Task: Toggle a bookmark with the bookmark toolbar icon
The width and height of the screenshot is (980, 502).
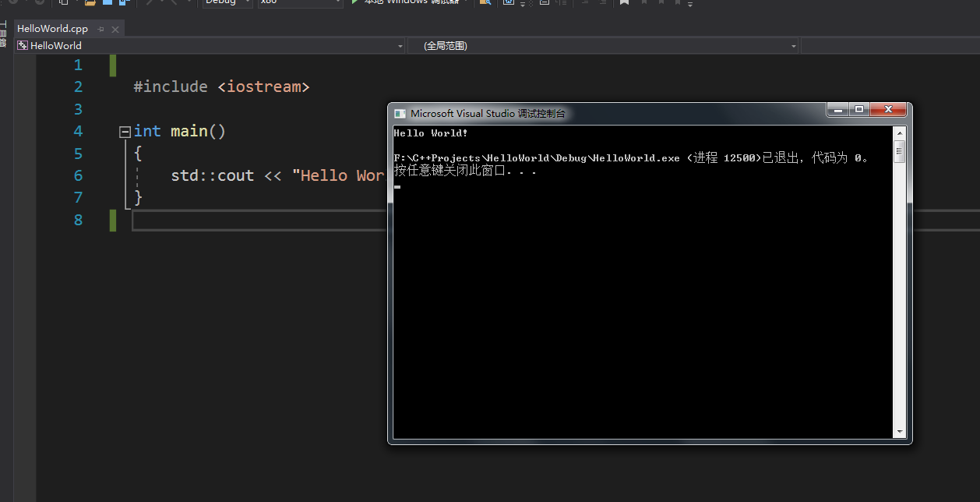Action: (x=624, y=4)
